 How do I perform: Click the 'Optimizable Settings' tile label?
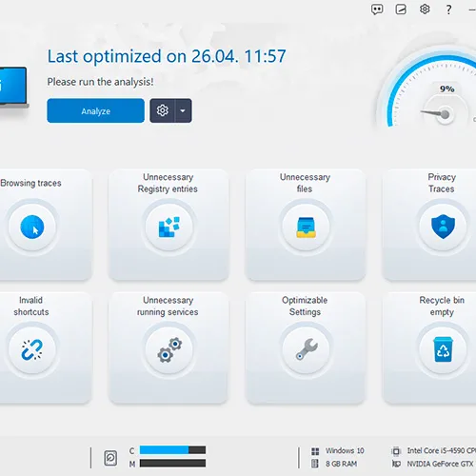pyautogui.click(x=305, y=306)
